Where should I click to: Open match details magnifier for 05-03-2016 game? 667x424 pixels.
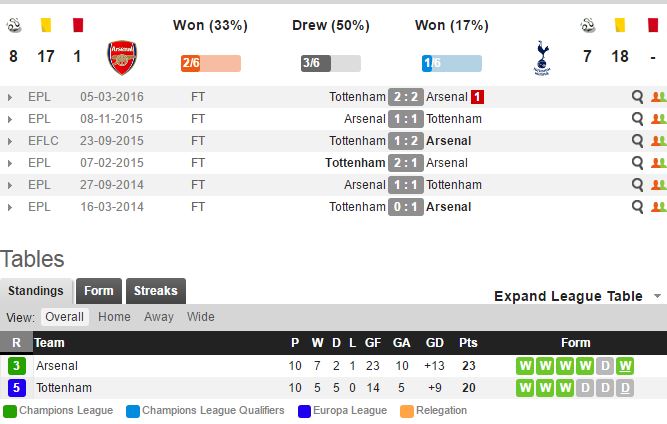click(x=638, y=97)
